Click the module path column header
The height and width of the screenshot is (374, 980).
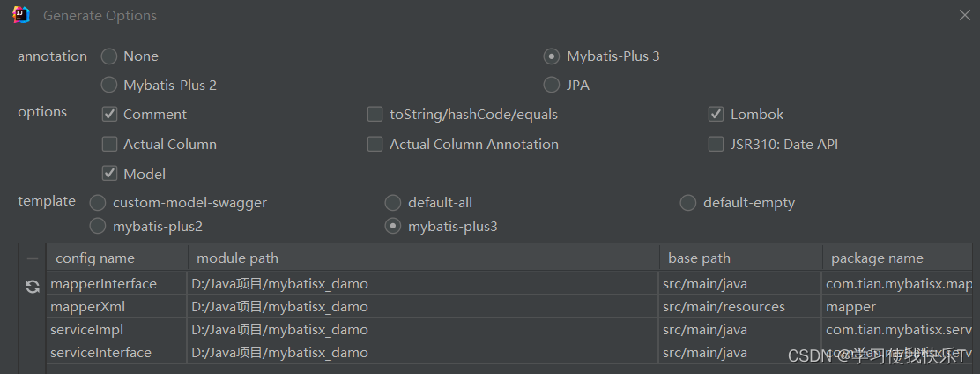(x=424, y=258)
